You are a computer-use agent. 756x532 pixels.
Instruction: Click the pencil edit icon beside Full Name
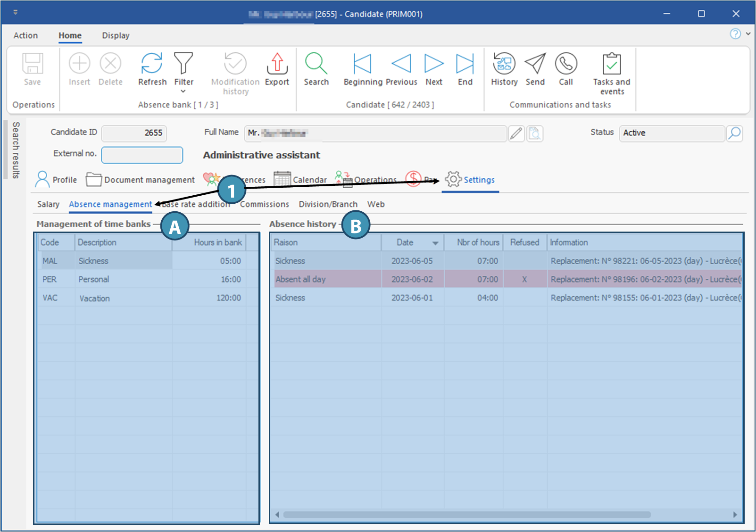click(516, 133)
